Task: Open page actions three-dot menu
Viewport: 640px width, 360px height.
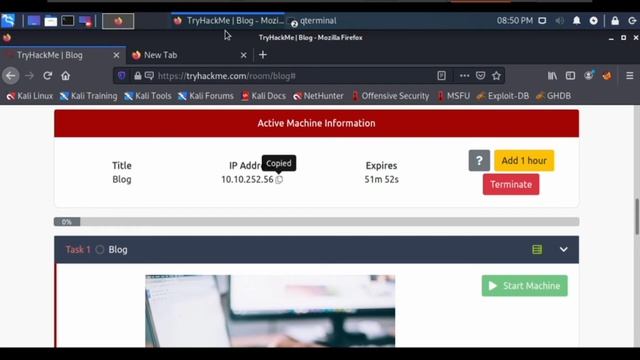Action: click(464, 76)
